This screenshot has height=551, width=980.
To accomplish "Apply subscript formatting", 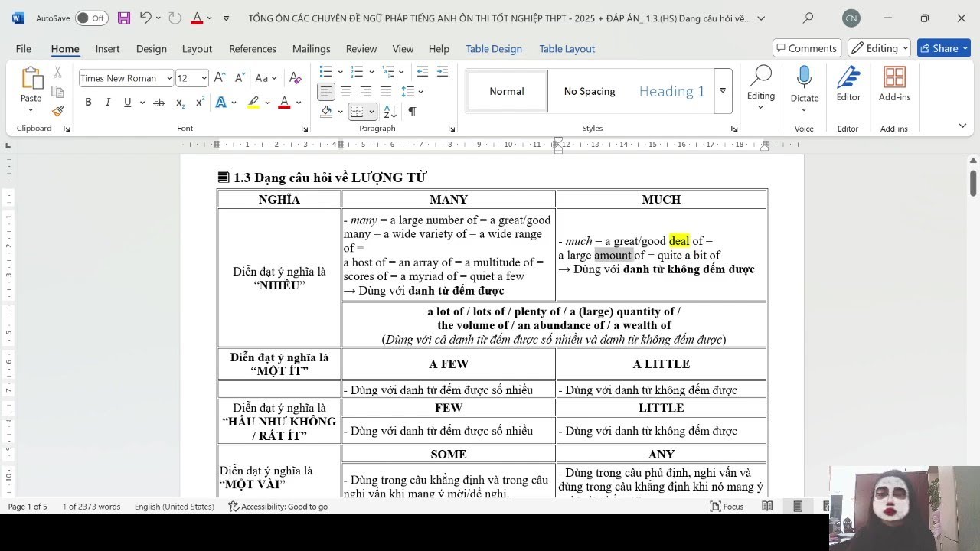I will [x=181, y=103].
